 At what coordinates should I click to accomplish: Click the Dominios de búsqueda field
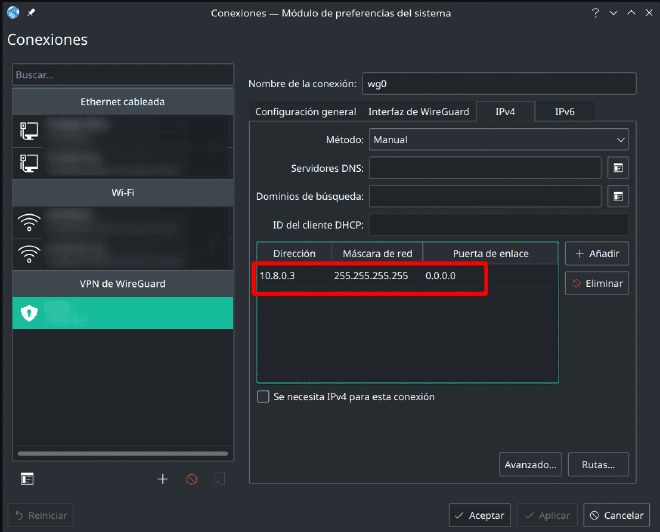pyautogui.click(x=485, y=196)
